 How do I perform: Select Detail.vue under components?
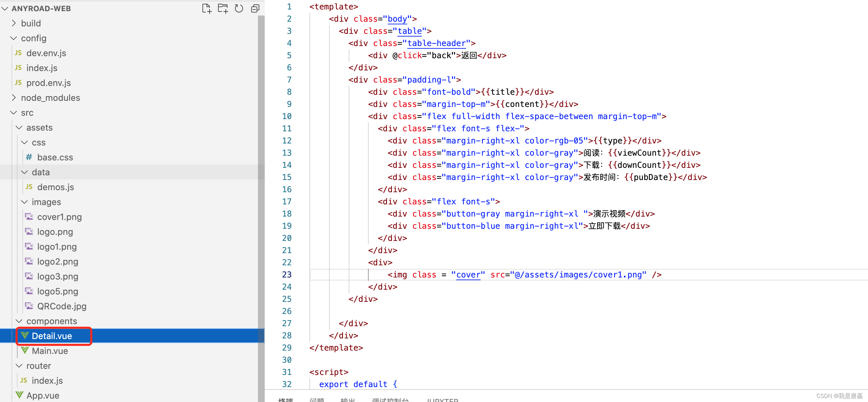tap(52, 336)
